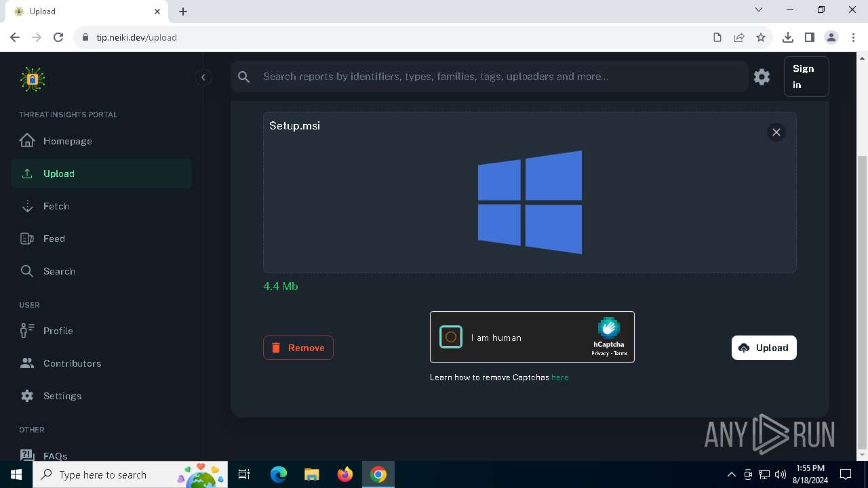Open the hCaptcha Privacy link
The width and height of the screenshot is (868, 488).
599,354
